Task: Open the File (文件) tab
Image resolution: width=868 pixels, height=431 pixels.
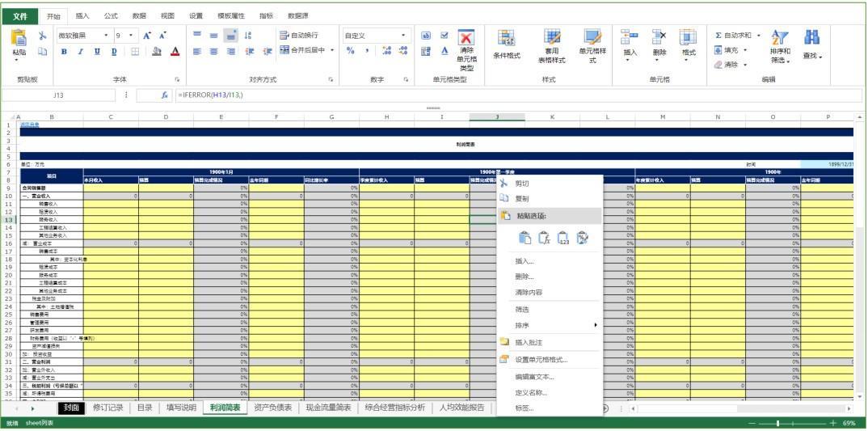Action: click(x=20, y=16)
